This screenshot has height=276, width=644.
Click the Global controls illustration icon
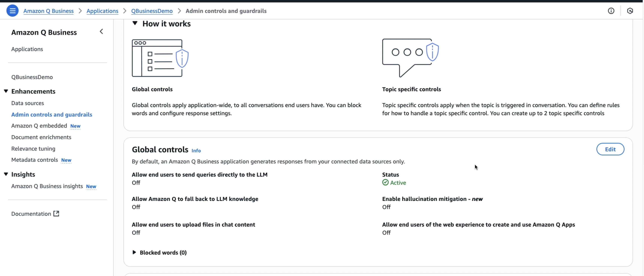pyautogui.click(x=160, y=58)
